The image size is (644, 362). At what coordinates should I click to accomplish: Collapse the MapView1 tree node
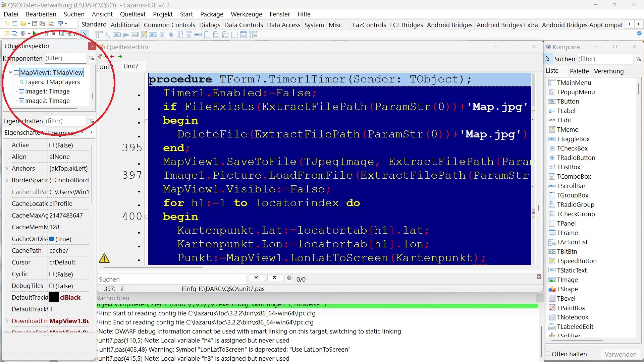pos(10,72)
